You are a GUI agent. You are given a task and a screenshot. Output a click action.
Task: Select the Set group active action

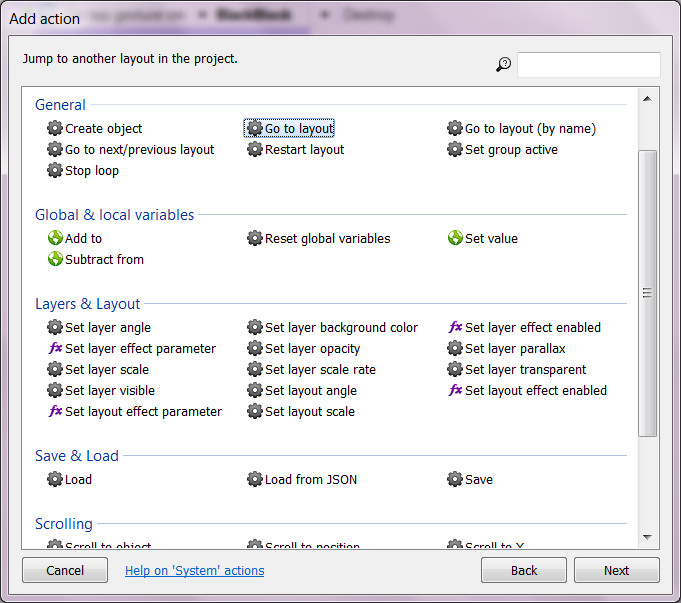point(511,149)
